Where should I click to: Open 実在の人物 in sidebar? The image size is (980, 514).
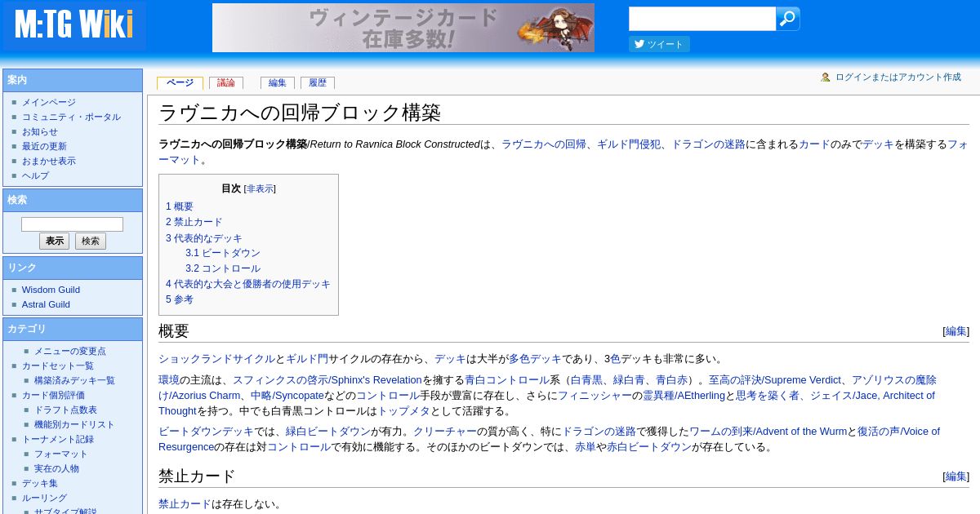[56, 469]
